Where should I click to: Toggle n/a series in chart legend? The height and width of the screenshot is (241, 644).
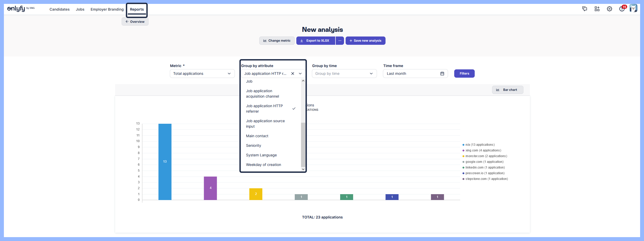click(480, 145)
